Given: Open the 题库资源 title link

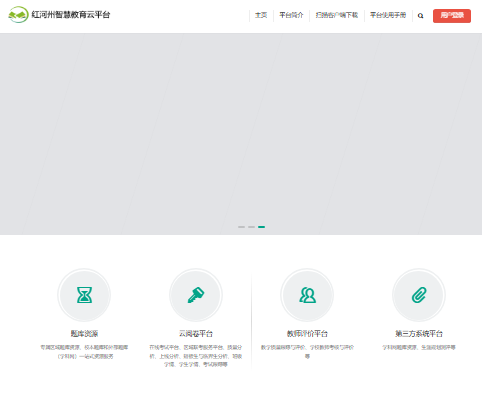Looking at the screenshot, I should click(x=84, y=334).
